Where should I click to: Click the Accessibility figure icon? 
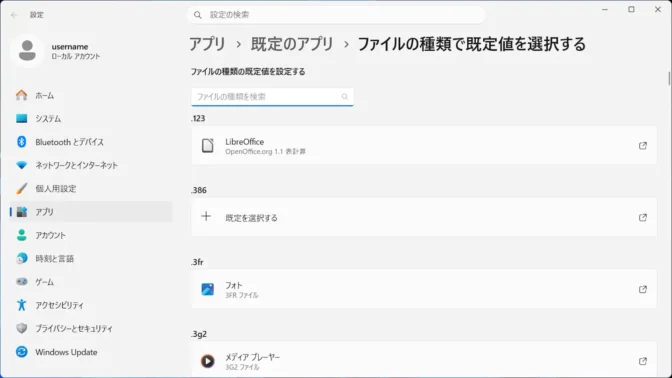tap(21, 305)
